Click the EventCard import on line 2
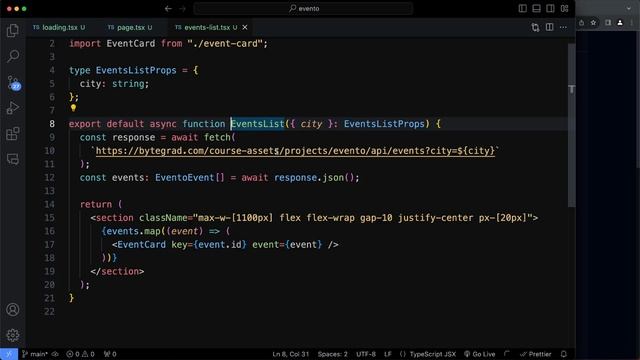This screenshot has height=360, width=640. coord(131,43)
